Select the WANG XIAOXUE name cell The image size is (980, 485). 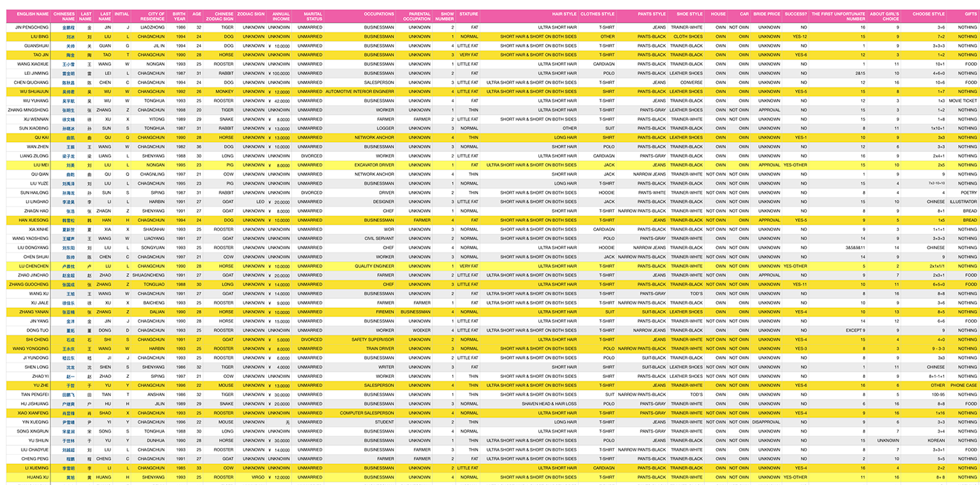click(x=35, y=64)
